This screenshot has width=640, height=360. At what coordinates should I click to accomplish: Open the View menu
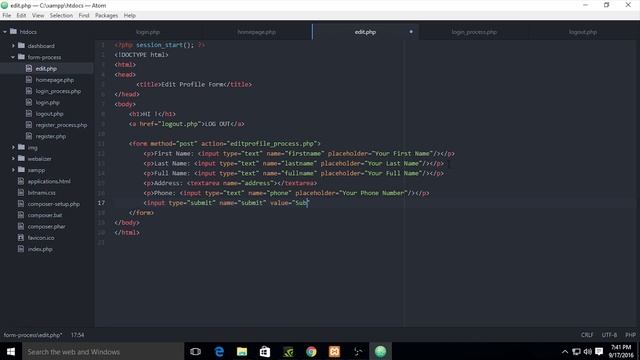38,16
